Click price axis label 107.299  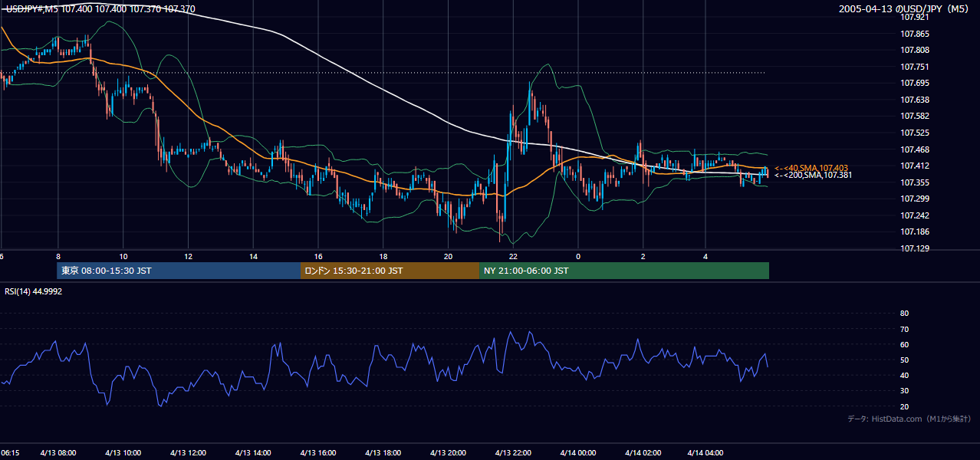tap(916, 199)
